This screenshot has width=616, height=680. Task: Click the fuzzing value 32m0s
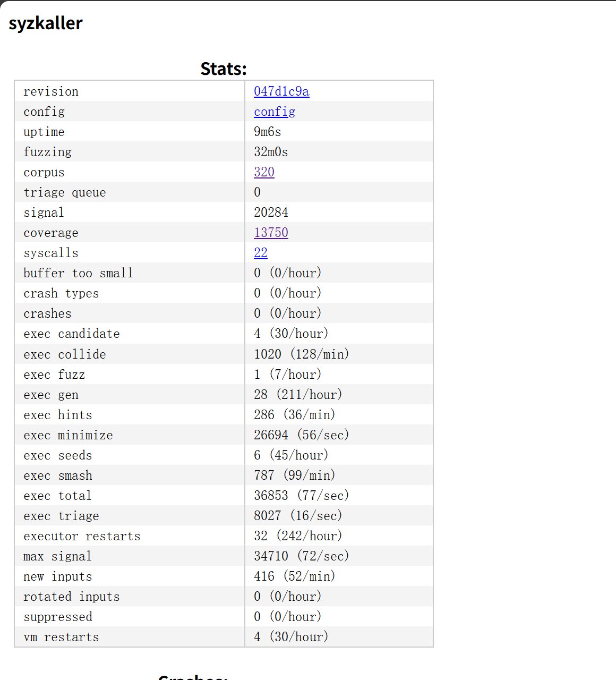pyautogui.click(x=271, y=152)
